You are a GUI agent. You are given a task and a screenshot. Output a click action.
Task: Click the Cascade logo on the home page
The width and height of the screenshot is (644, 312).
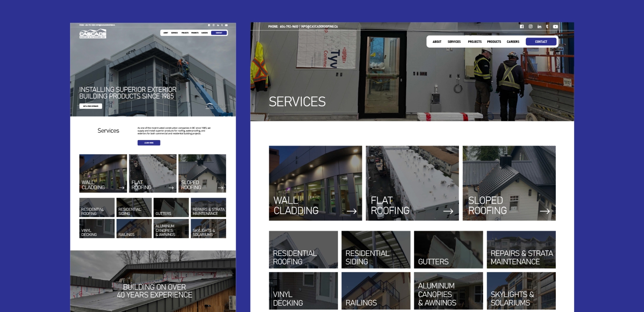93,34
